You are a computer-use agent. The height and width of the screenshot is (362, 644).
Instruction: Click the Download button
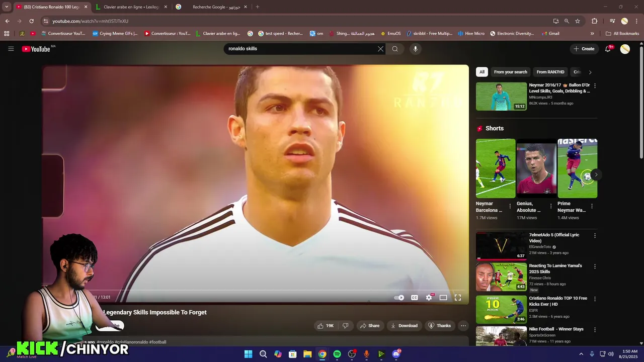404,326
